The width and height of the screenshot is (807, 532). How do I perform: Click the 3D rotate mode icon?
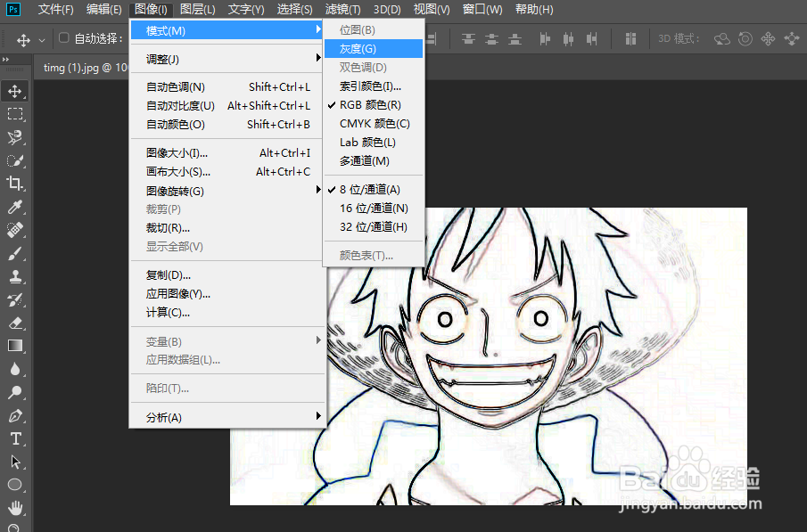point(722,38)
